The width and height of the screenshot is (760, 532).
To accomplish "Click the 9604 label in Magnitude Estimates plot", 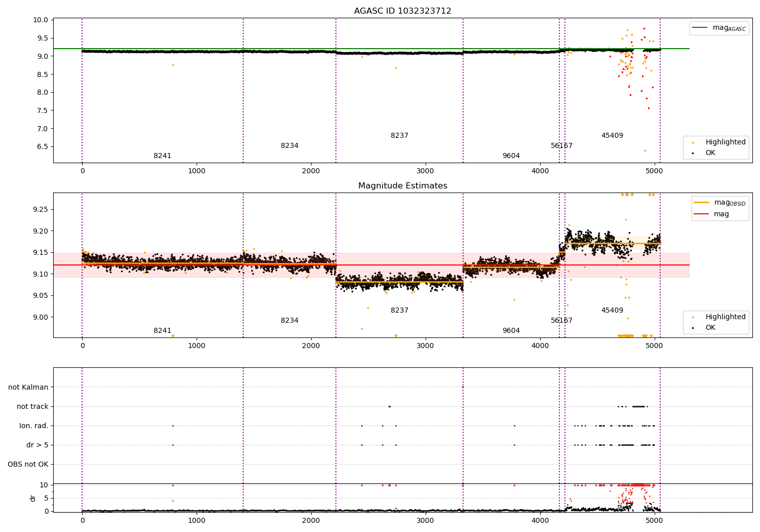I will pos(511,330).
